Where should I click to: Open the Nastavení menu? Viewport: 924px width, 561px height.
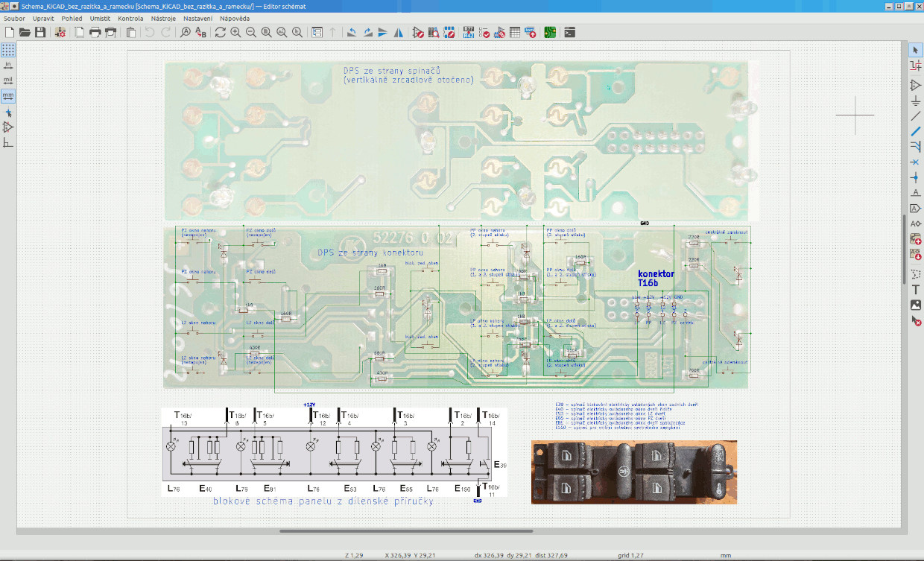click(197, 18)
